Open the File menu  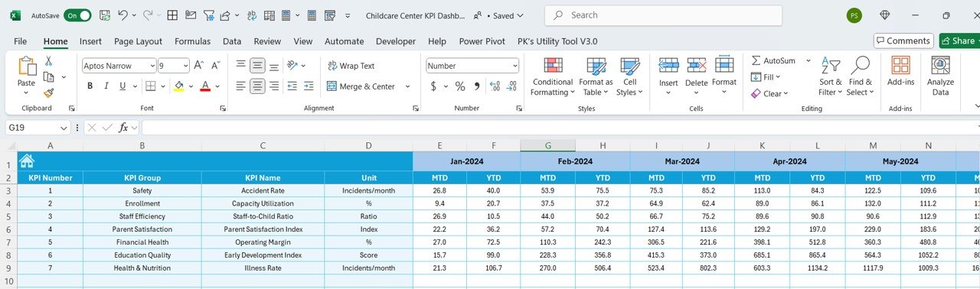(21, 41)
